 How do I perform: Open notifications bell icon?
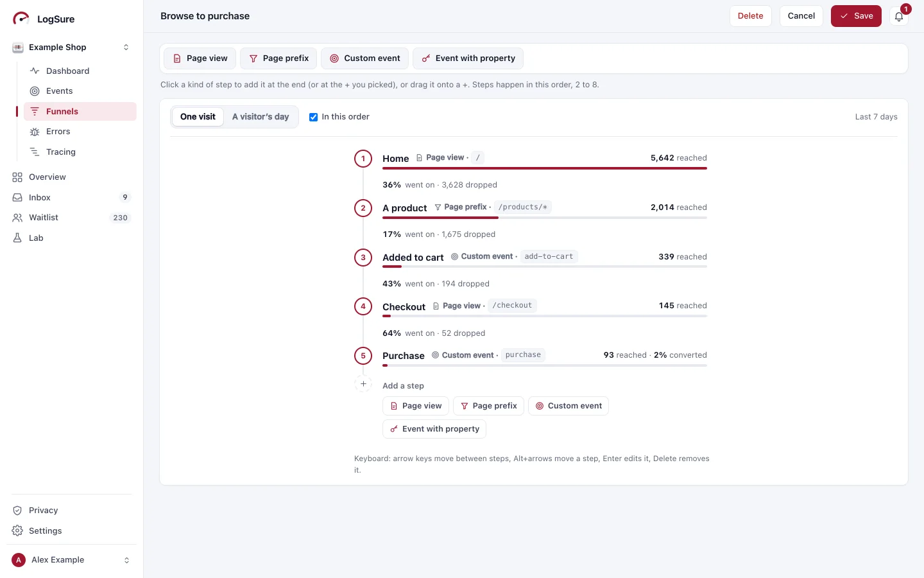(x=899, y=17)
